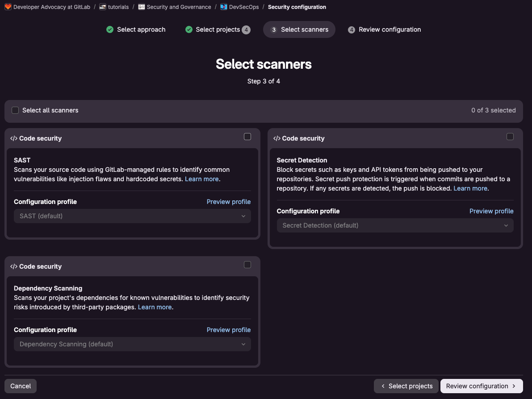
Task: Enable the Dependency Scanning scanner checkbox
Action: 247,265
